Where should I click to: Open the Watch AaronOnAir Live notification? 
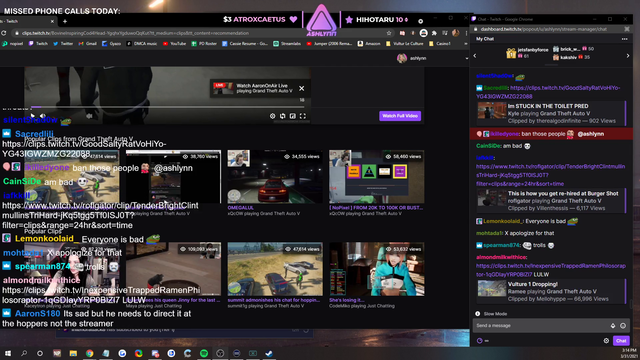[x=259, y=88]
